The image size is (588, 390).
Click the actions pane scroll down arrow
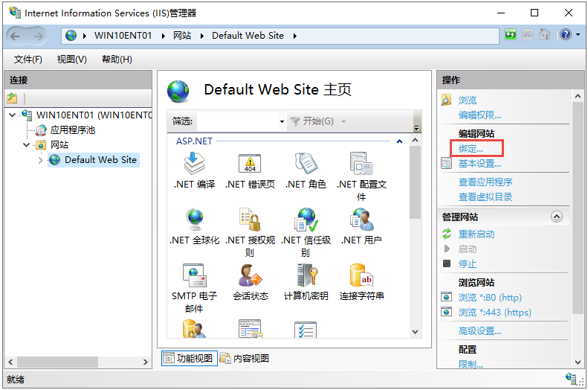pyautogui.click(x=578, y=362)
